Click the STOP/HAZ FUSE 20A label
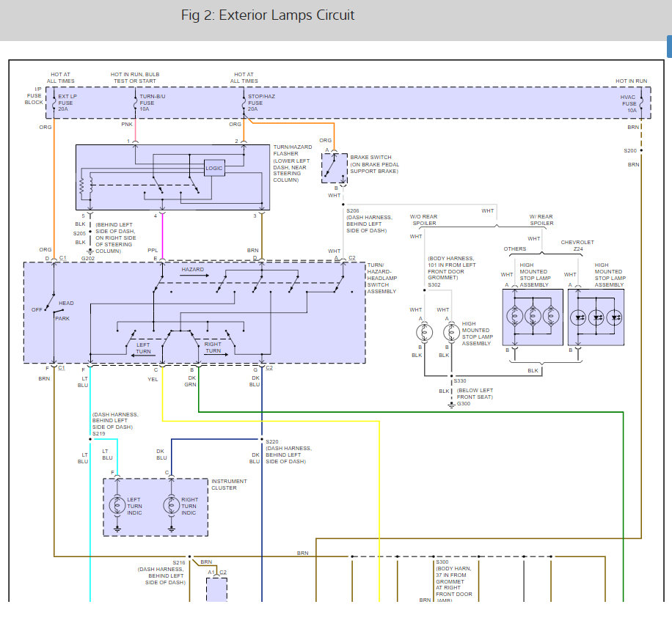 [x=260, y=103]
